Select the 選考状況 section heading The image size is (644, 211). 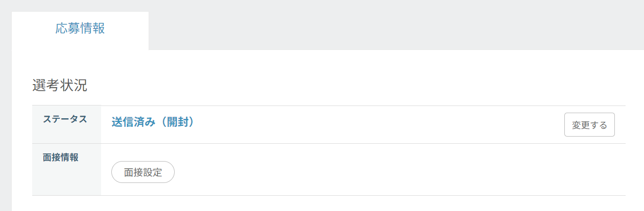click(x=59, y=86)
